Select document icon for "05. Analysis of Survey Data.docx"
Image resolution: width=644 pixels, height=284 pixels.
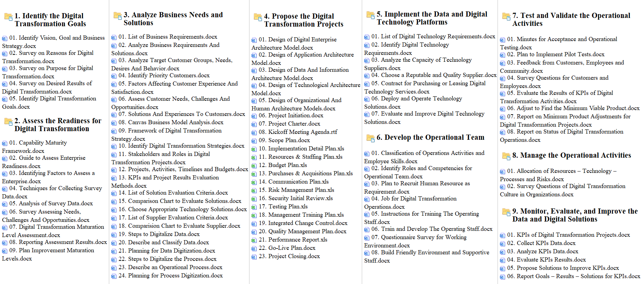tap(4, 204)
